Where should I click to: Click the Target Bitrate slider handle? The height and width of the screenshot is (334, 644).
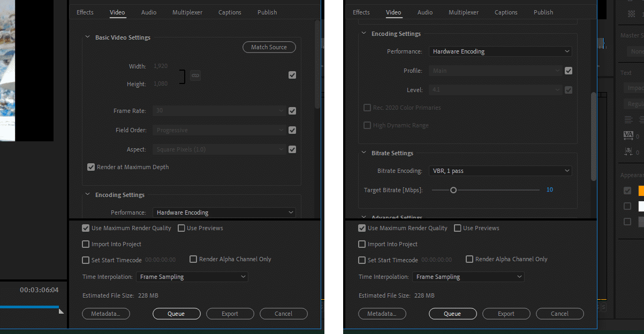tap(453, 189)
